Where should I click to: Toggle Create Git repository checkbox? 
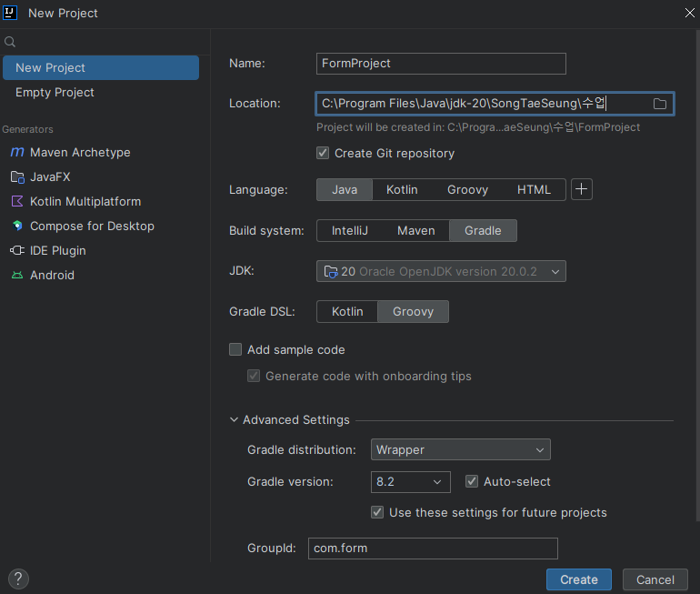pyautogui.click(x=323, y=153)
